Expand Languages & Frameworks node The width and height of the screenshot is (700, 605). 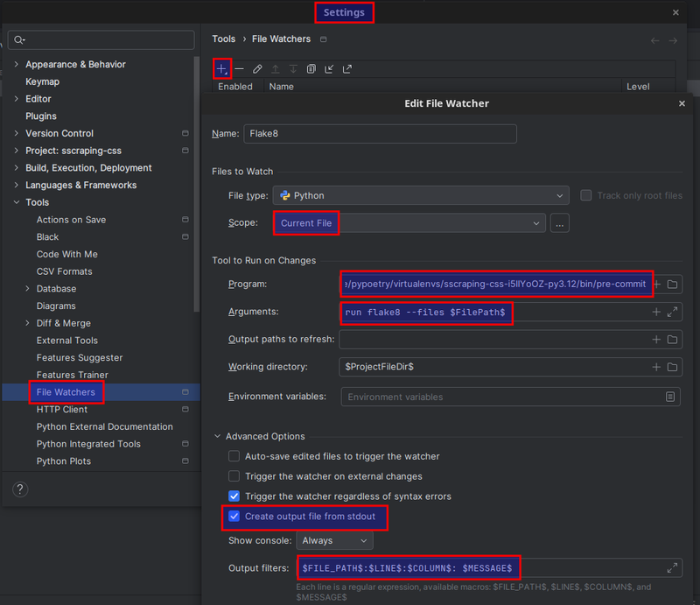coord(17,185)
